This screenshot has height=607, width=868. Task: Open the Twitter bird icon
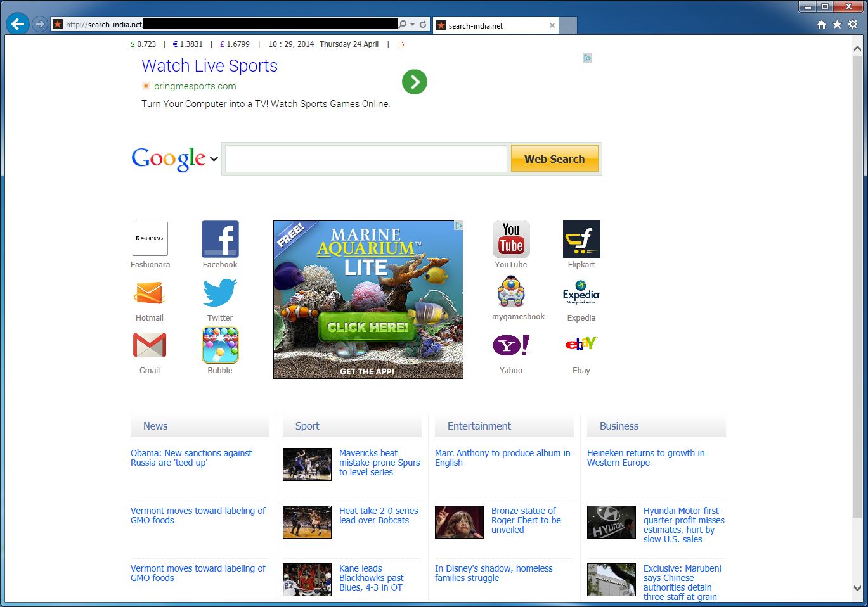click(x=220, y=293)
